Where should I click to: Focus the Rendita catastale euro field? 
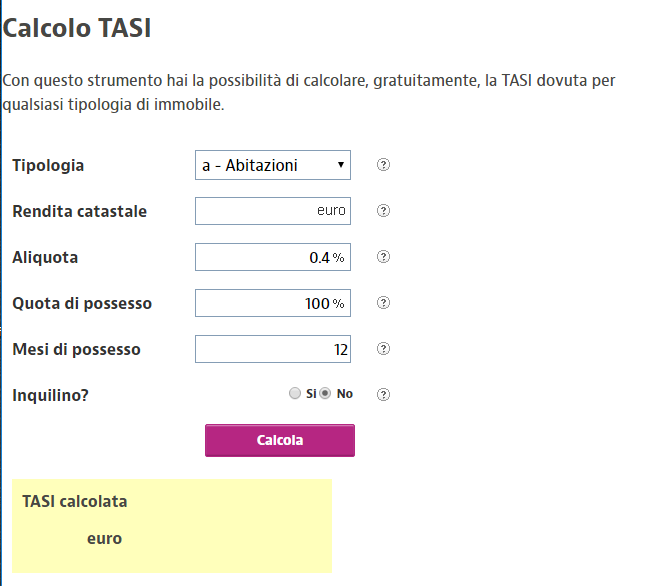click(x=273, y=211)
